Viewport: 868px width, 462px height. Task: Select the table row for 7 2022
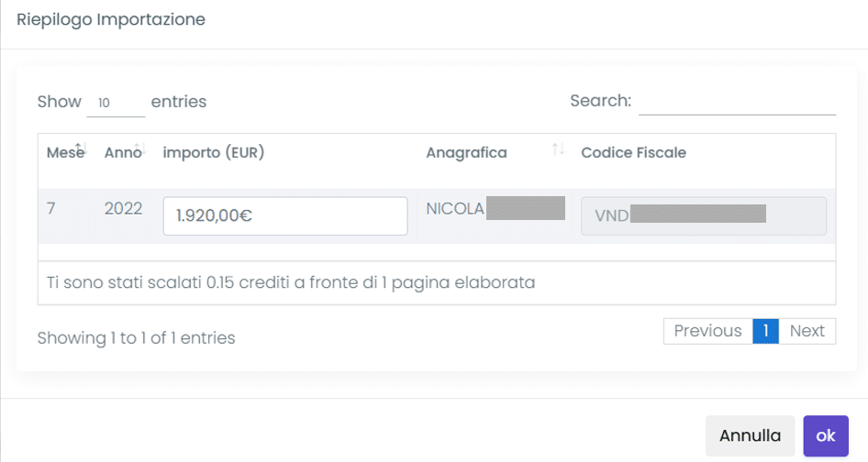tap(437, 215)
